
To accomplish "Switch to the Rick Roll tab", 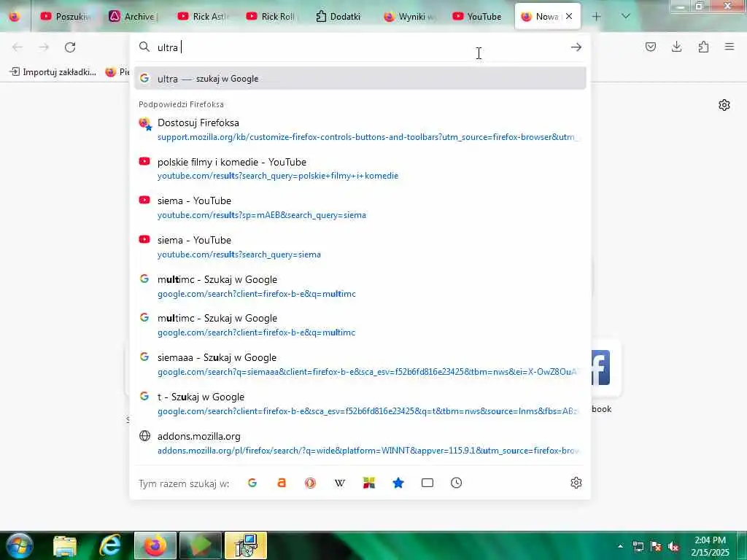I will 271,17.
